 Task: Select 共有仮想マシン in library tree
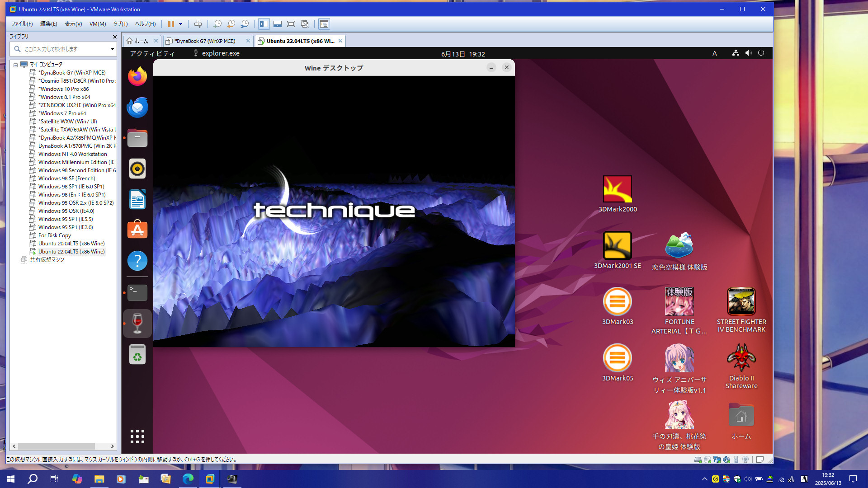coord(47,260)
